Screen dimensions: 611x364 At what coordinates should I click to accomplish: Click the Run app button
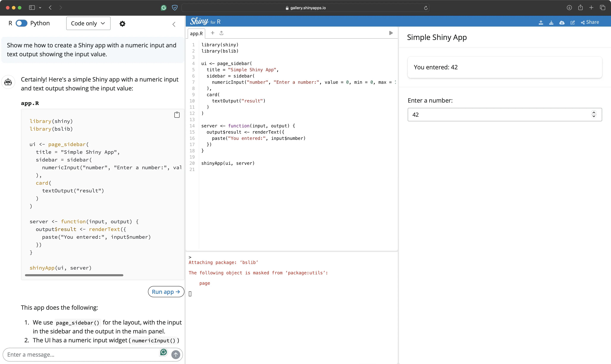click(x=166, y=292)
